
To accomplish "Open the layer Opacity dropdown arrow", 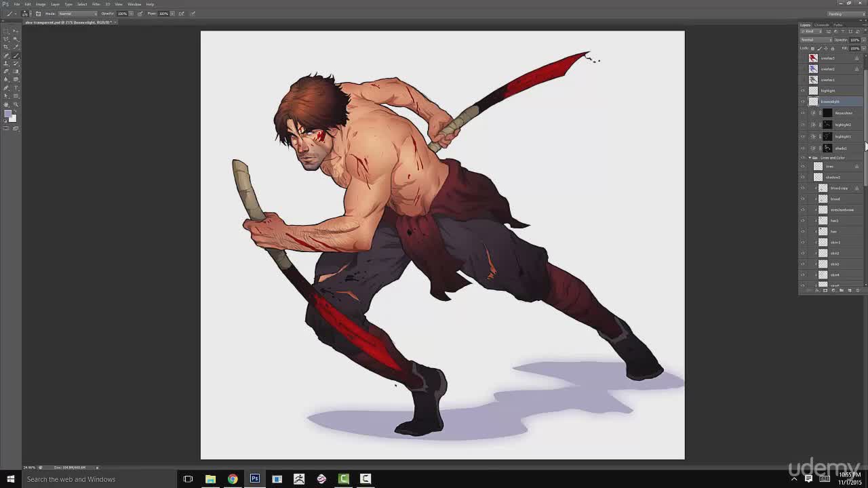I will (864, 40).
